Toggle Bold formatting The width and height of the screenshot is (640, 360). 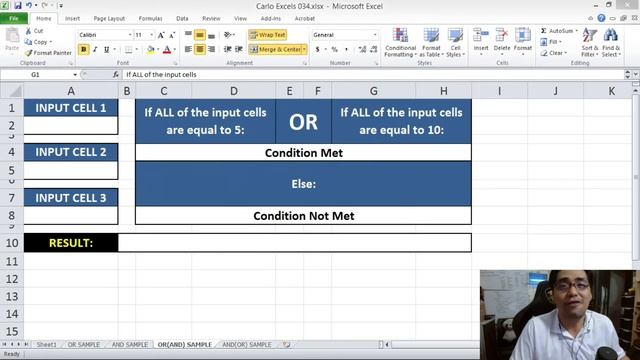[x=84, y=49]
